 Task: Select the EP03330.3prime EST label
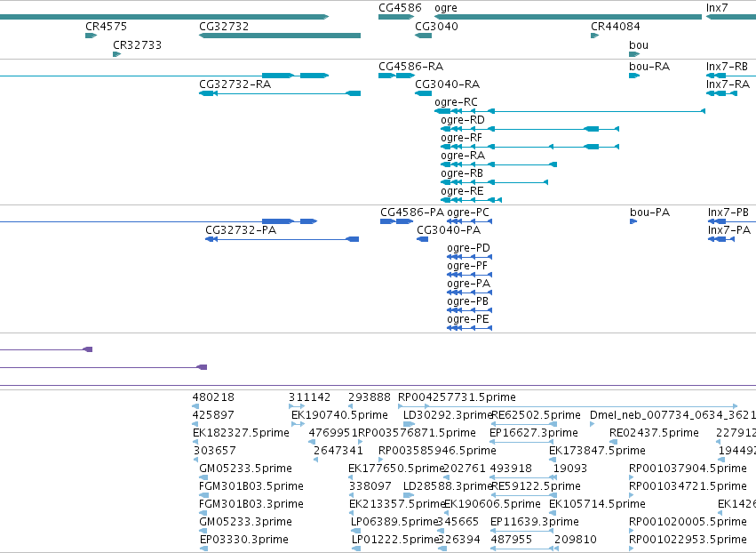(244, 540)
